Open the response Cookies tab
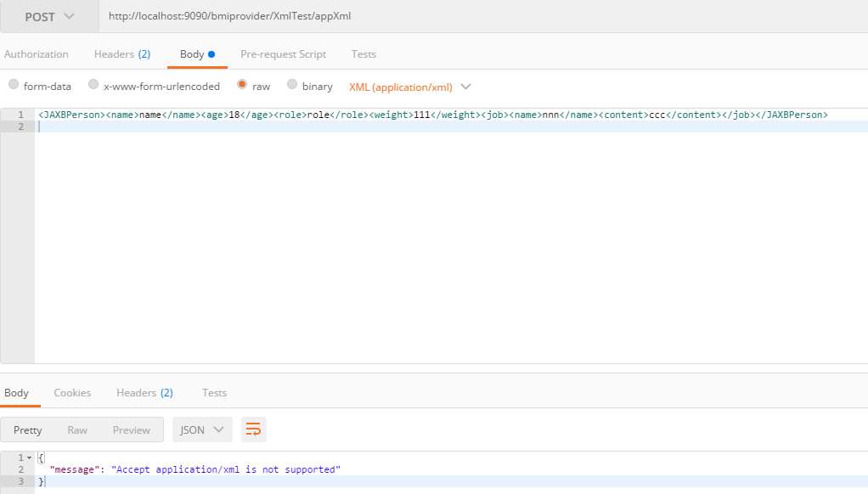 pyautogui.click(x=72, y=393)
